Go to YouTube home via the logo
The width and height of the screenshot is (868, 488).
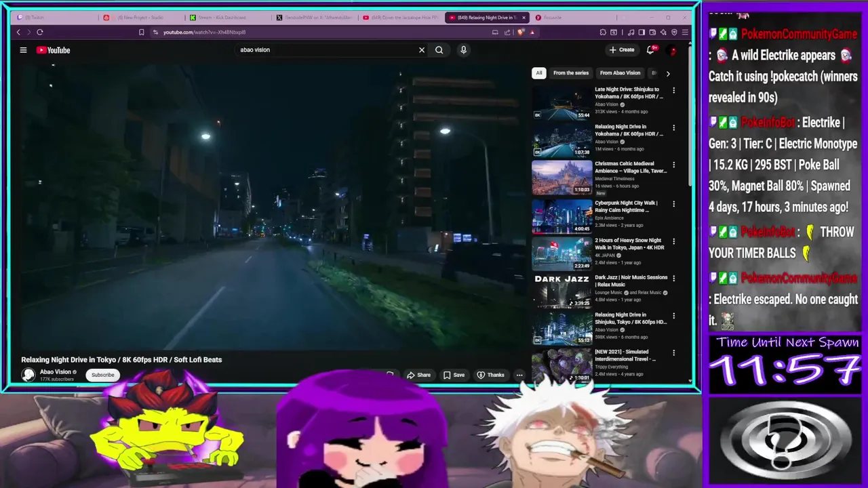tap(53, 50)
